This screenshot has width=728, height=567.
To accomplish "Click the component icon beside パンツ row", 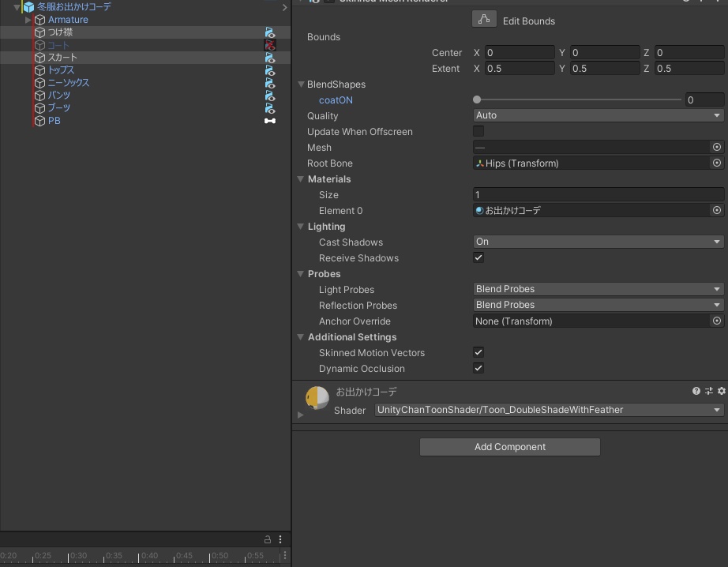I will coord(270,96).
